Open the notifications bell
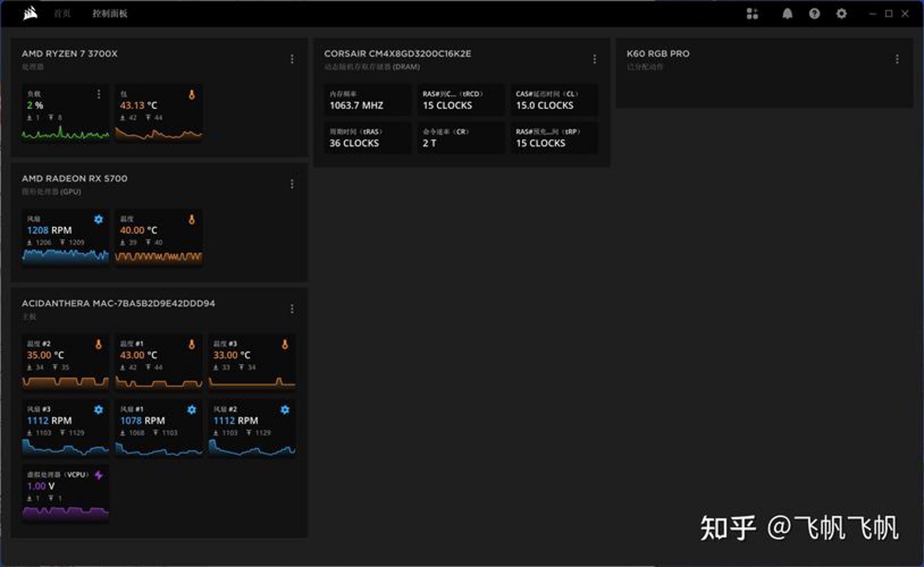924x567 pixels. tap(787, 13)
